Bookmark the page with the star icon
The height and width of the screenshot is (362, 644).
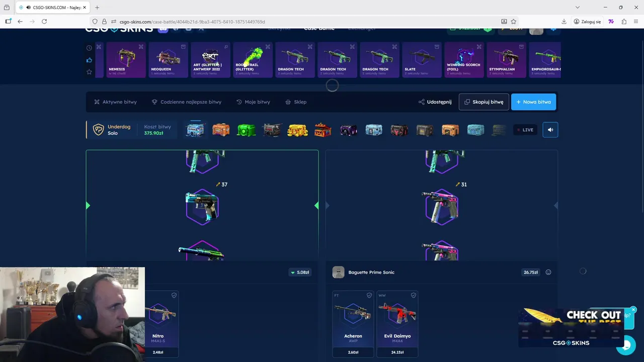pyautogui.click(x=513, y=22)
